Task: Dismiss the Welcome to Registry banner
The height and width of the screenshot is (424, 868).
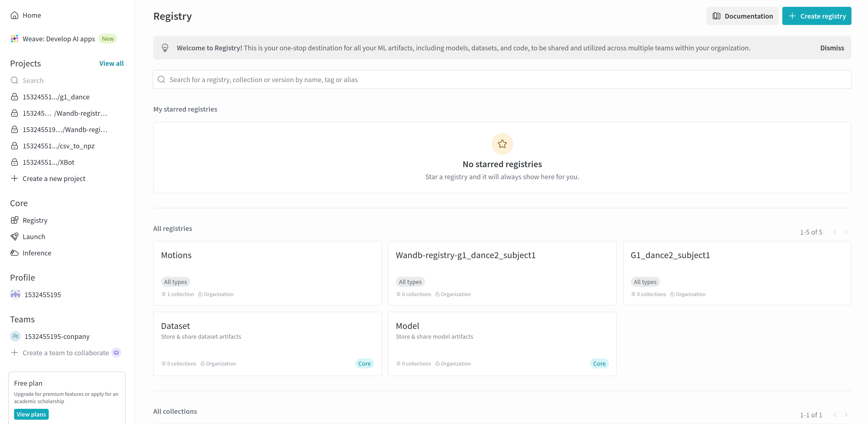Action: coord(832,48)
